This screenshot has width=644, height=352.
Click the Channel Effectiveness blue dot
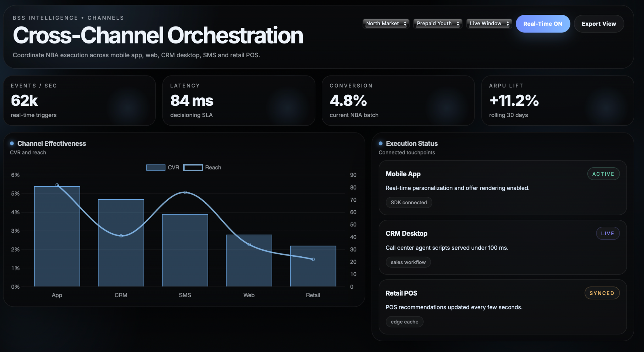(12, 144)
